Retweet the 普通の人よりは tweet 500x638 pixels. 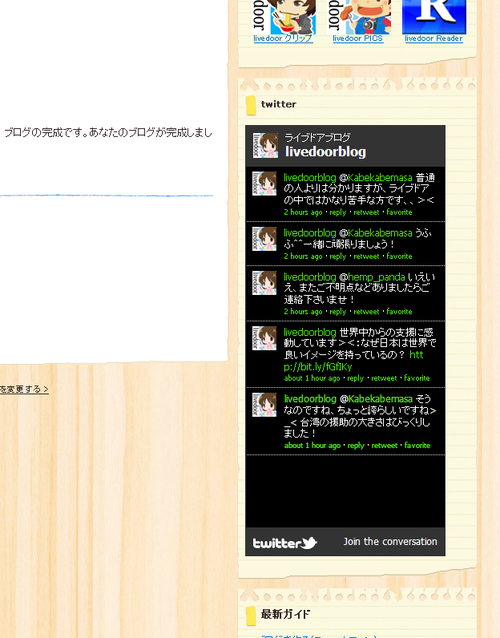(366, 212)
